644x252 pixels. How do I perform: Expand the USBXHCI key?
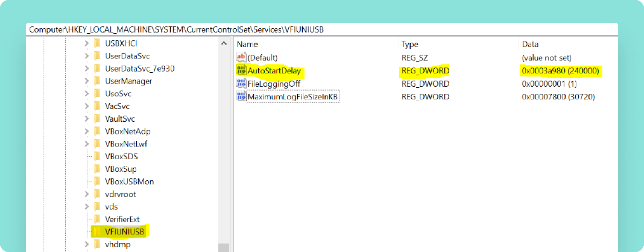(87, 43)
